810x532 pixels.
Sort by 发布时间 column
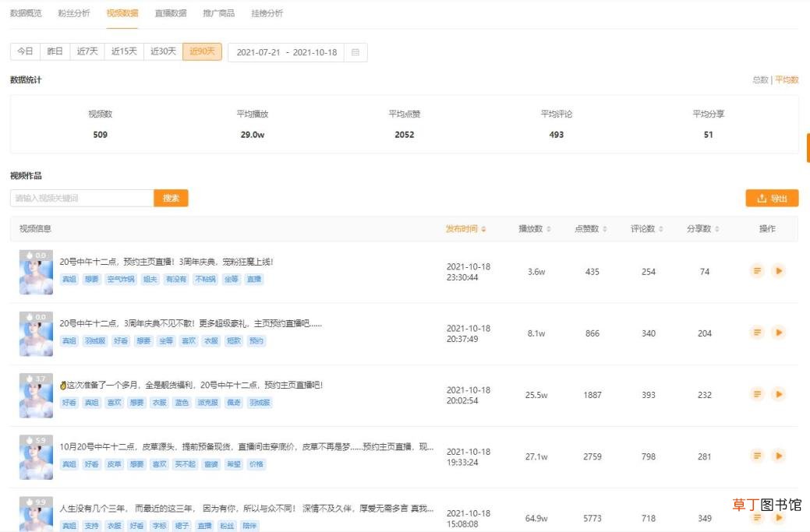point(465,228)
